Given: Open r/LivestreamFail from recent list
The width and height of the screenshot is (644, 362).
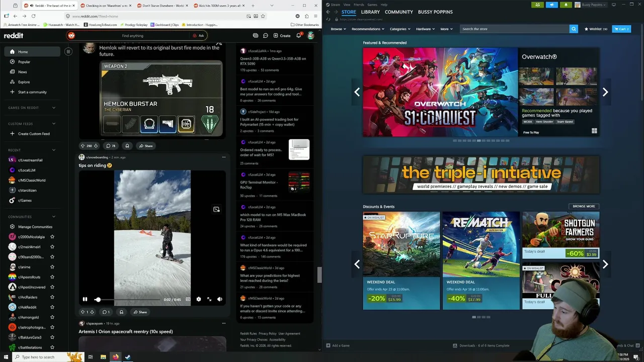Looking at the screenshot, I should tap(30, 160).
